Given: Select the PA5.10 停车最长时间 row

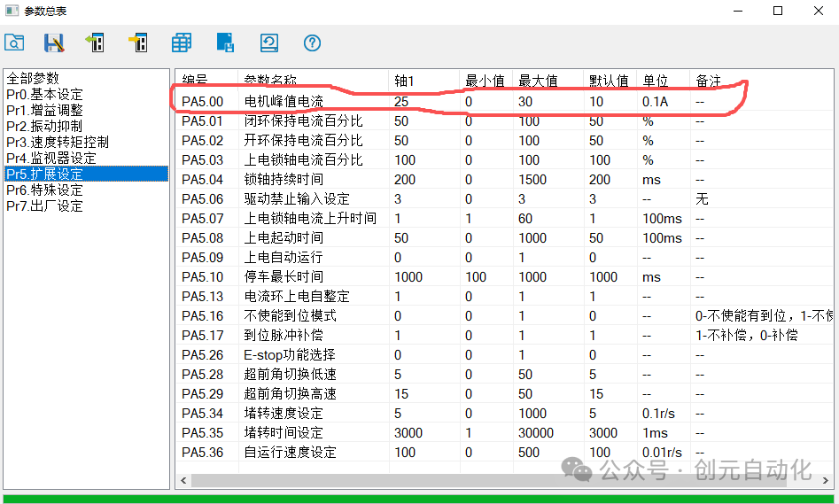Looking at the screenshot, I should click(505, 277).
